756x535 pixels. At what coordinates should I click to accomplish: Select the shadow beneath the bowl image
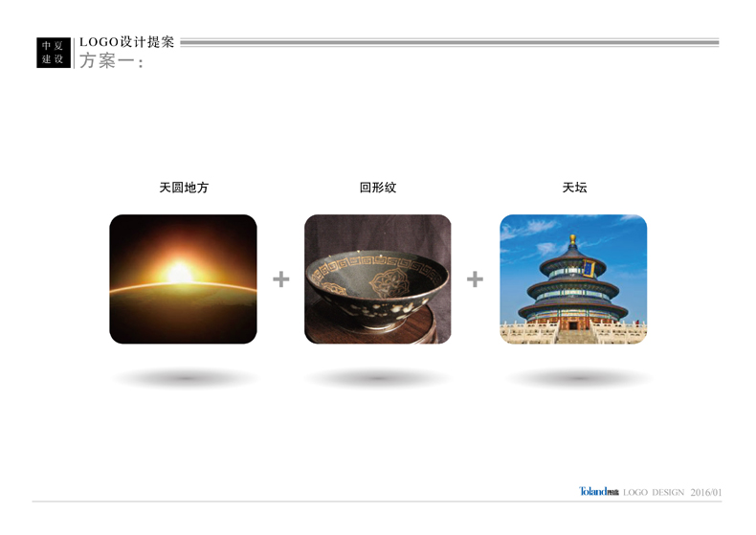pos(378,378)
